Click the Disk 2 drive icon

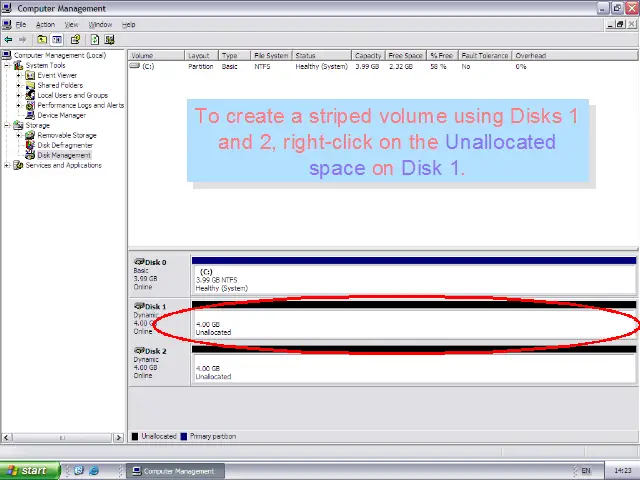(x=139, y=351)
